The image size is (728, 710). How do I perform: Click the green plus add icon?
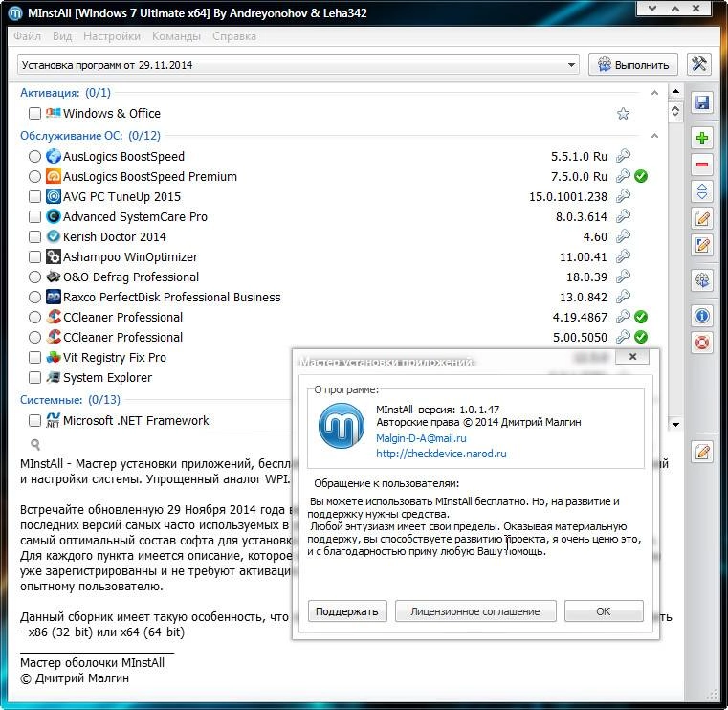[x=702, y=138]
